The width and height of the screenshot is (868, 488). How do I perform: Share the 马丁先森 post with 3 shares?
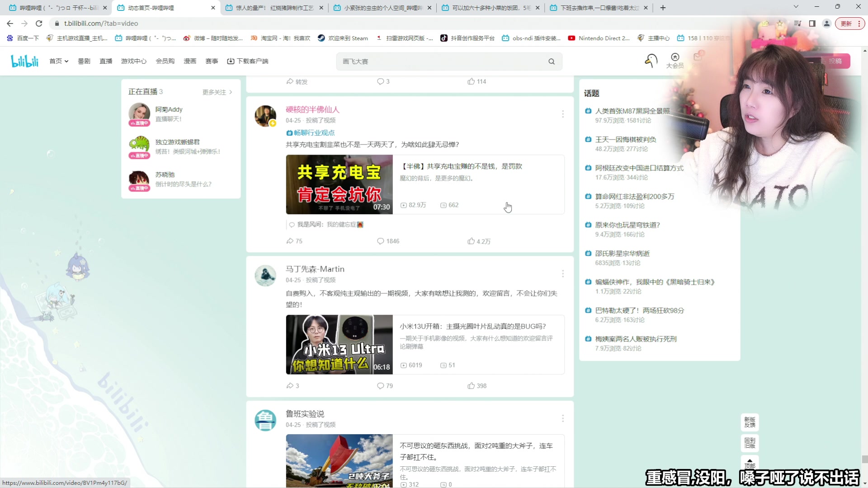coord(292,386)
